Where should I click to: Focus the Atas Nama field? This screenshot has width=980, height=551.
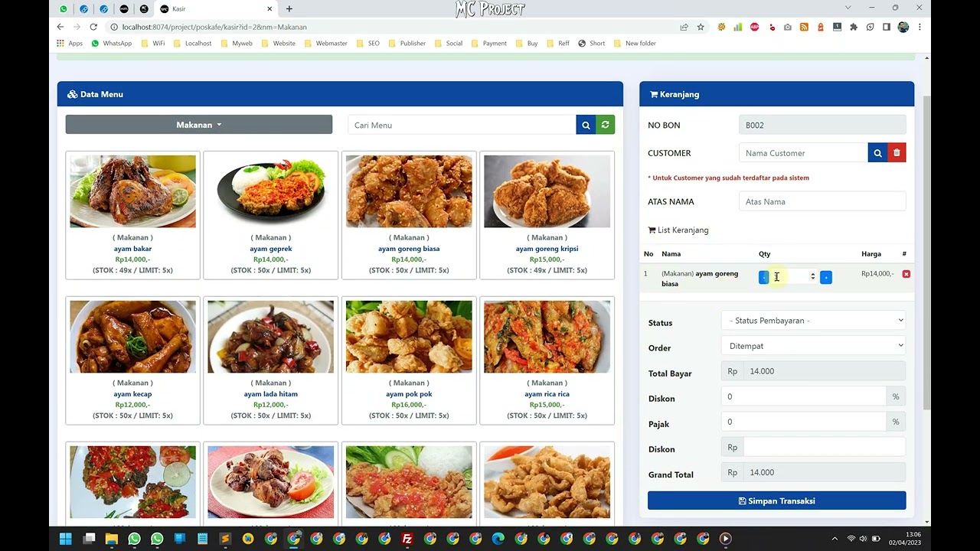coord(822,202)
